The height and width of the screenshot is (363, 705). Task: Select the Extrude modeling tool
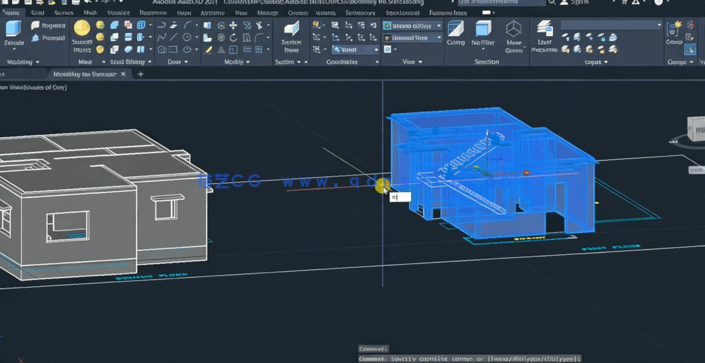pyautogui.click(x=13, y=33)
